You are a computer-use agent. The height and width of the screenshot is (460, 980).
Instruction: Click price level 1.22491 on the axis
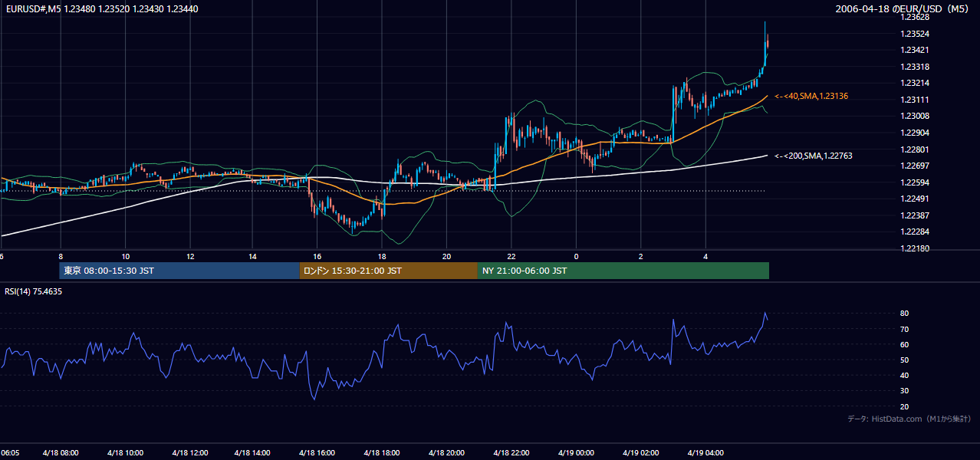[916, 199]
